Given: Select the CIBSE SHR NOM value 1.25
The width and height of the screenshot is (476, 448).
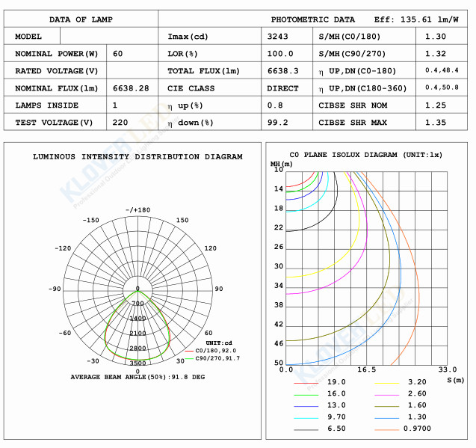Looking at the screenshot, I should [x=436, y=105].
